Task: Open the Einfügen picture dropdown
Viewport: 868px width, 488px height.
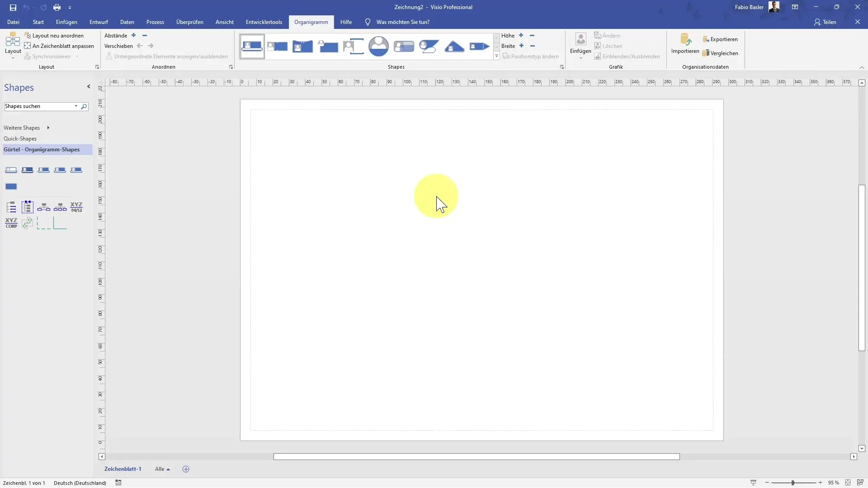Action: pos(580,46)
